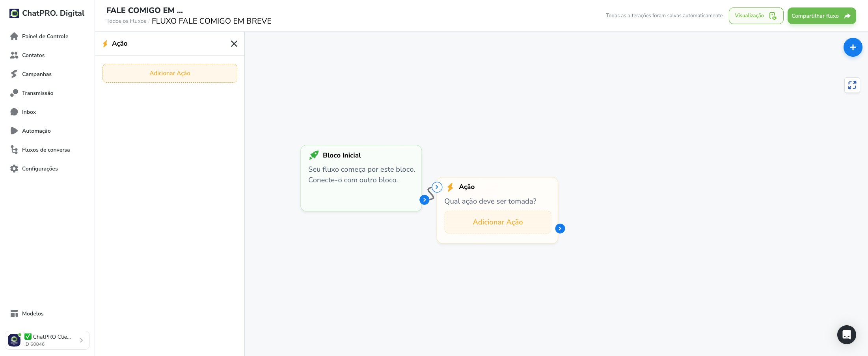Click the Fluxos de conversa branch icon
This screenshot has height=356, width=868.
[14, 150]
